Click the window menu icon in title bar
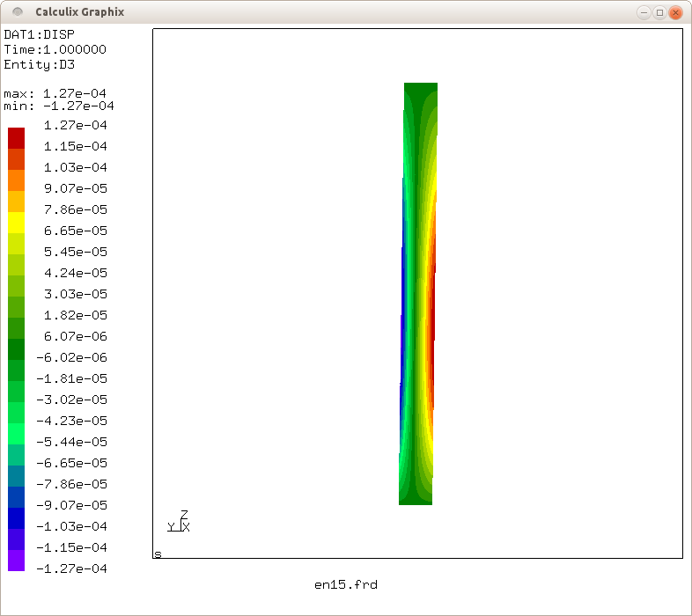The image size is (692, 616). click(x=18, y=12)
